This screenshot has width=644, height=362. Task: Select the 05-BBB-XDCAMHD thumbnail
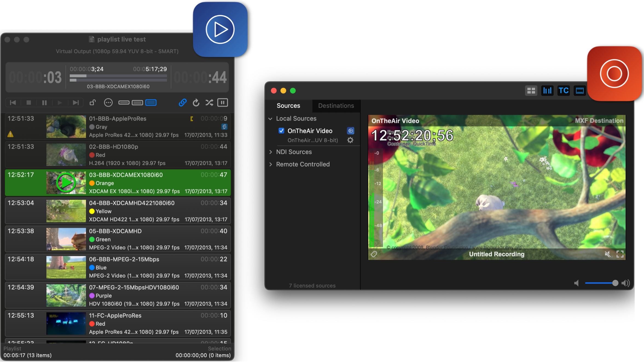point(66,239)
